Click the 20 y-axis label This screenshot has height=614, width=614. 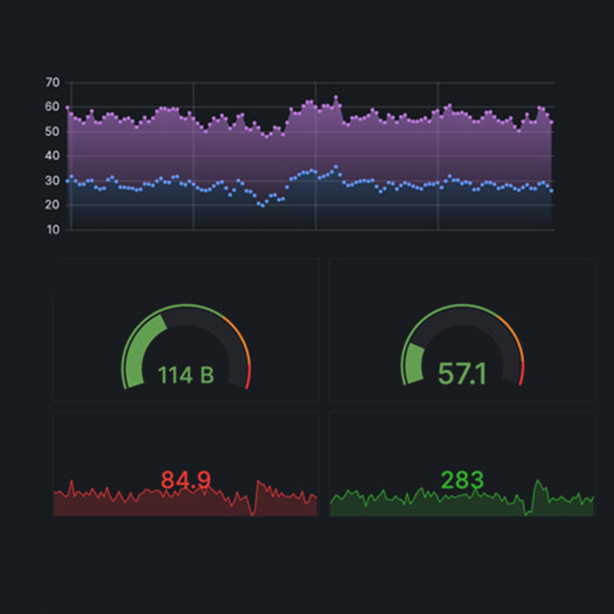[x=52, y=205]
